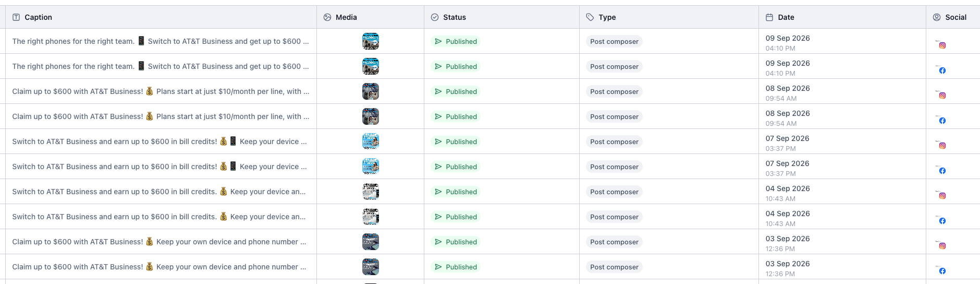The image size is (980, 284).
Task: Open 'The right phones' caption in 09 Sep Instagram row
Action: tap(161, 41)
